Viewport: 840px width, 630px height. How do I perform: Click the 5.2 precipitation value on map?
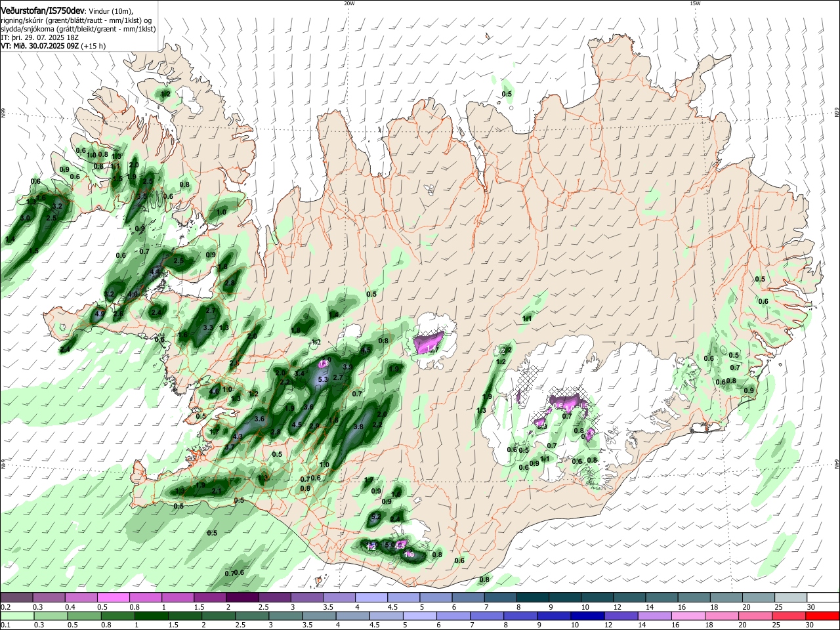[x=375, y=517]
